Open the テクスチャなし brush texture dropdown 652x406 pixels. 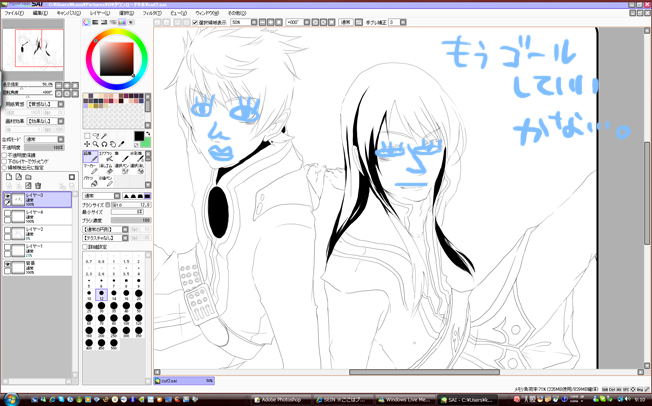(x=106, y=238)
